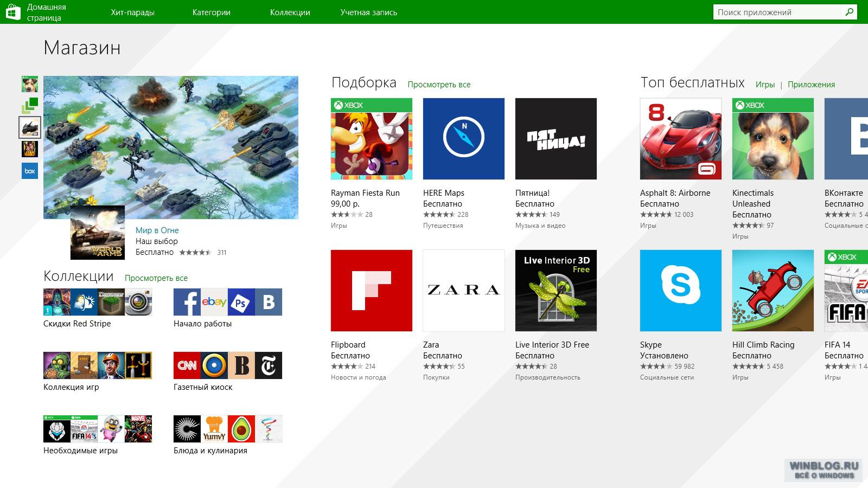The width and height of the screenshot is (868, 488).
Task: Click the Asphalt 8: Airborne title
Action: (x=675, y=193)
